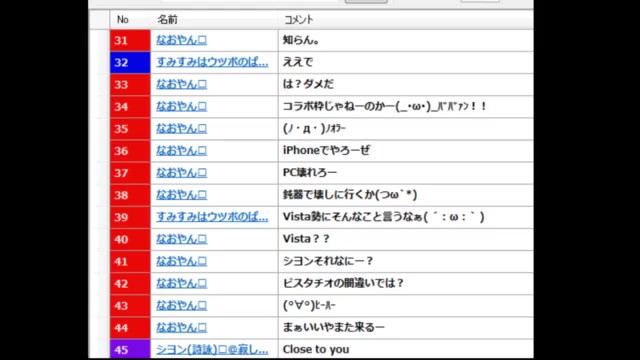Viewport: 640px width, 360px height.
Task: Select the red number cell 41
Action: (x=130, y=261)
